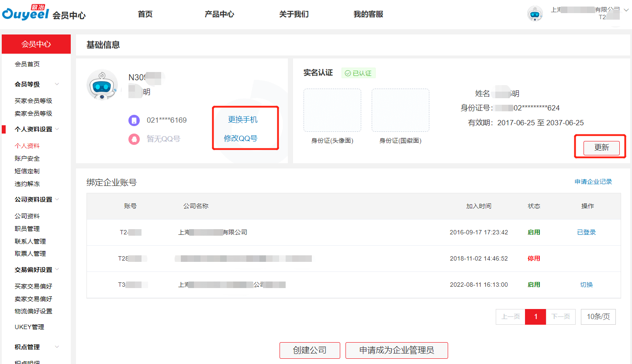Expand the company account dropdown arrow
This screenshot has height=364, width=632.
point(626,10)
